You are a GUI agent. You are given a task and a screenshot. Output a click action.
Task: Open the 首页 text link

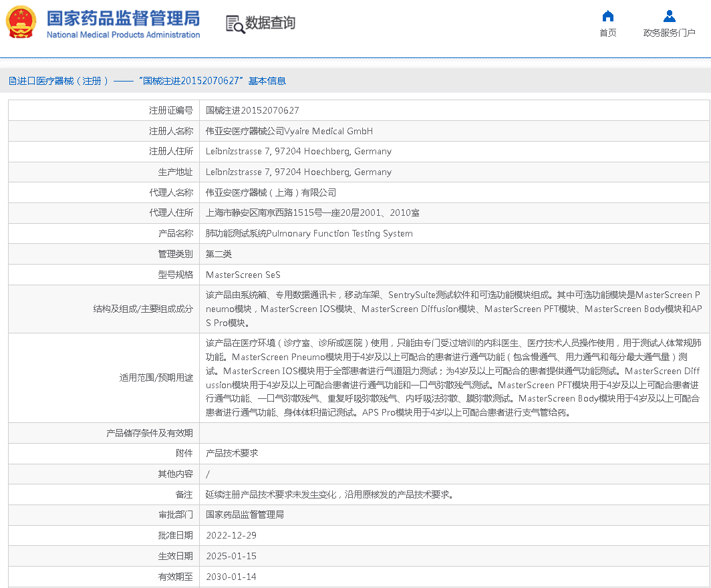point(607,33)
